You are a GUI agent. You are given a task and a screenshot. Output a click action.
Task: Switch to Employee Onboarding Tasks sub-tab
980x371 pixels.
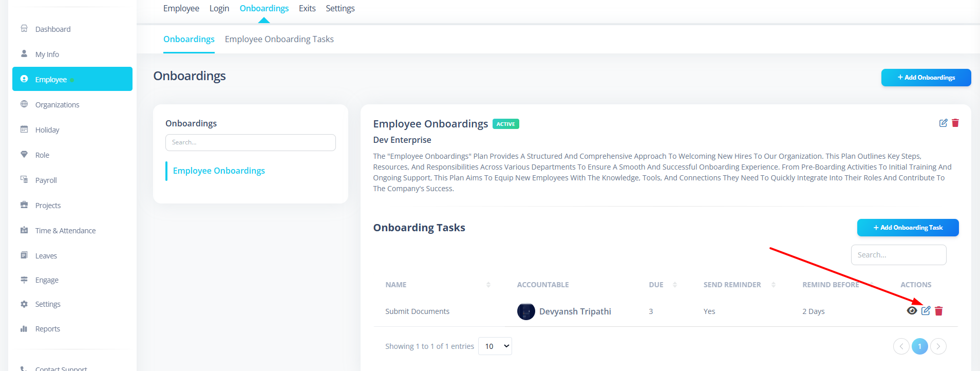pos(279,39)
